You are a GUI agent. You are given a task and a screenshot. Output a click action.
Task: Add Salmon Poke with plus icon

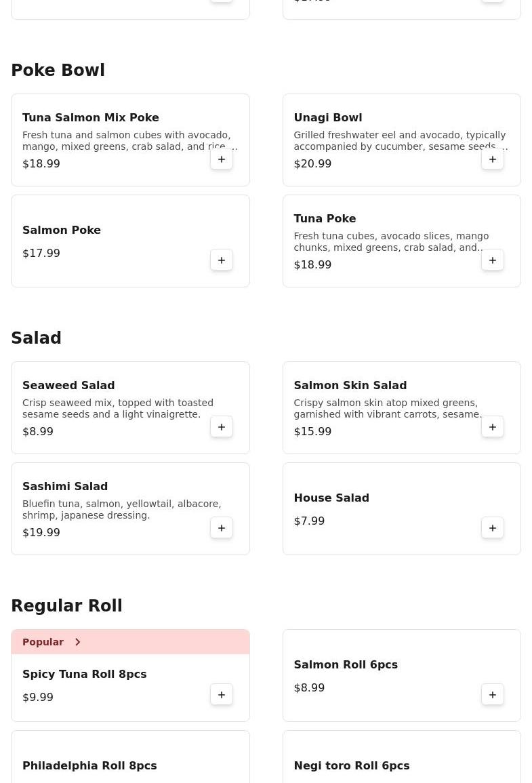coord(222,260)
